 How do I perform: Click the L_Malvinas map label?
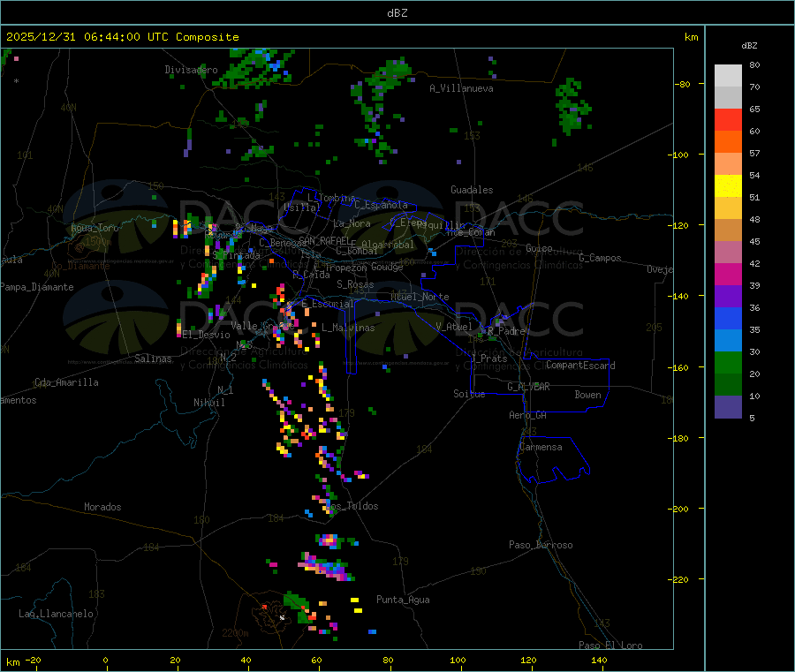click(x=348, y=328)
